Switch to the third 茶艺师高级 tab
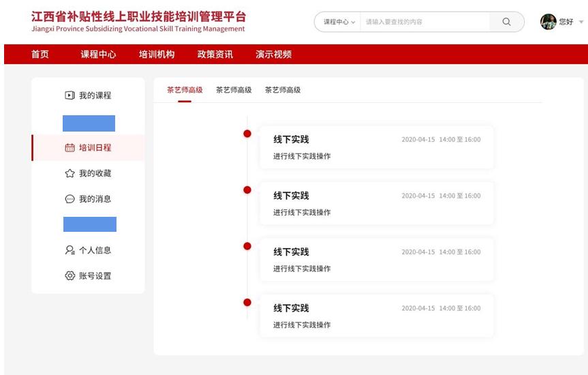The image size is (588, 375). (x=283, y=90)
